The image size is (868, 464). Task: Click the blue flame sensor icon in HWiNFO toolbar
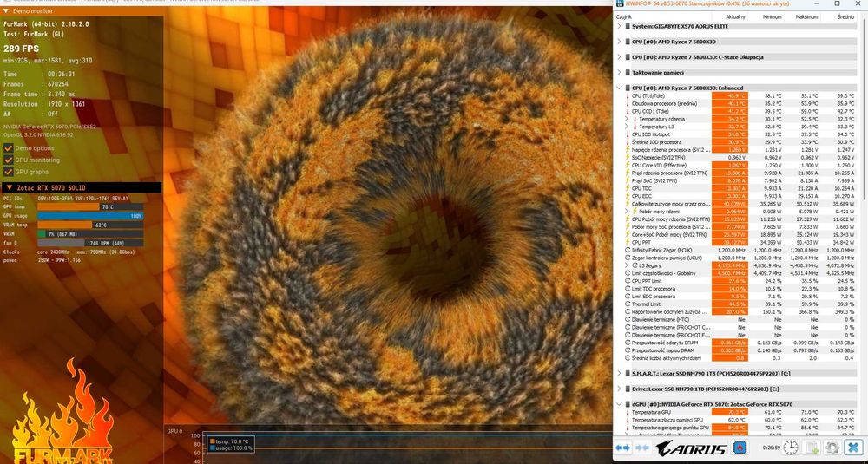pos(740,448)
